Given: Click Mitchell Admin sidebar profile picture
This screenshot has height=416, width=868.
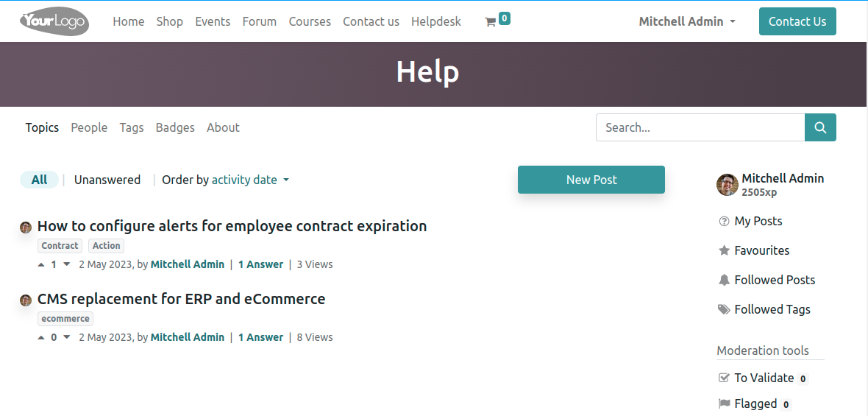Looking at the screenshot, I should (728, 185).
